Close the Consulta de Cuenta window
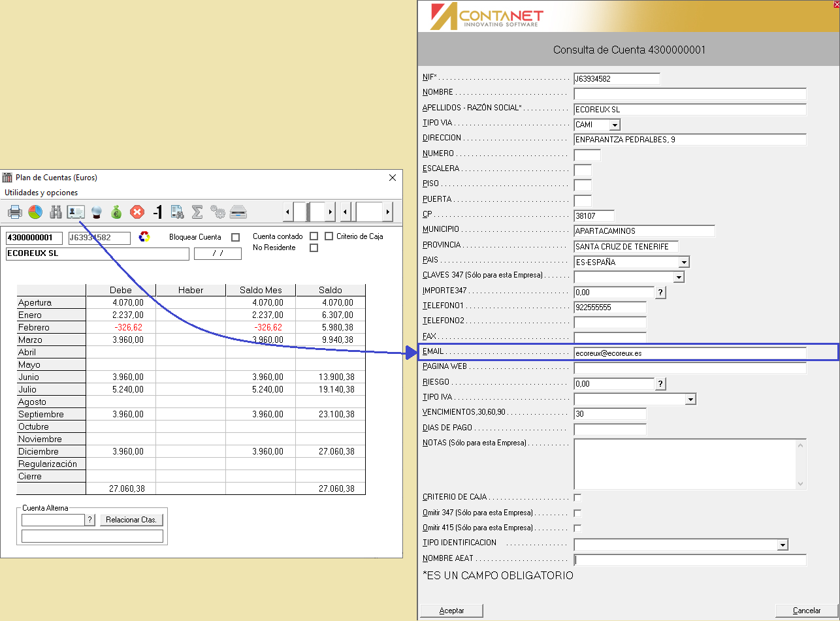This screenshot has height=621, width=840. coord(836,4)
